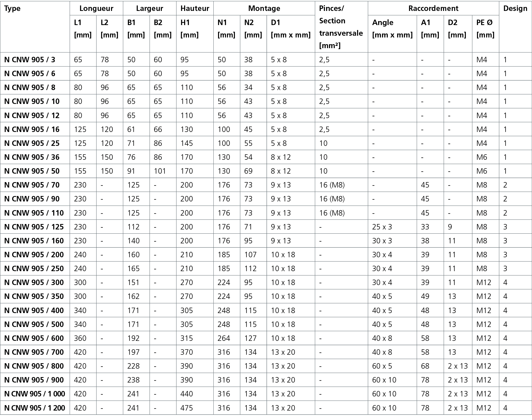Click the N1 value '264' in the /600 row

[x=224, y=338]
